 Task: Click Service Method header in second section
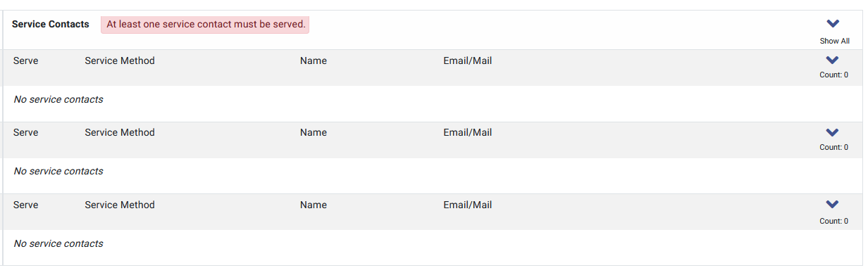[120, 132]
